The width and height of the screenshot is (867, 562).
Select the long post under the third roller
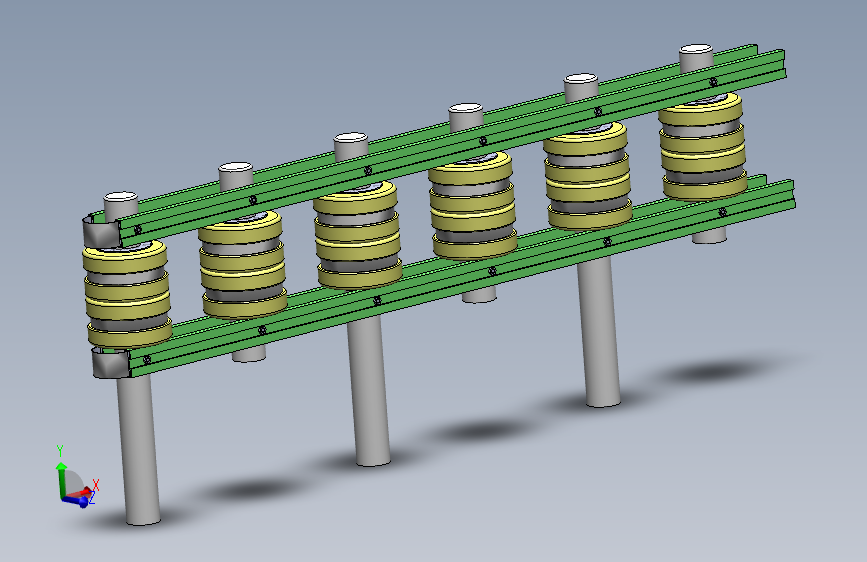click(368, 390)
